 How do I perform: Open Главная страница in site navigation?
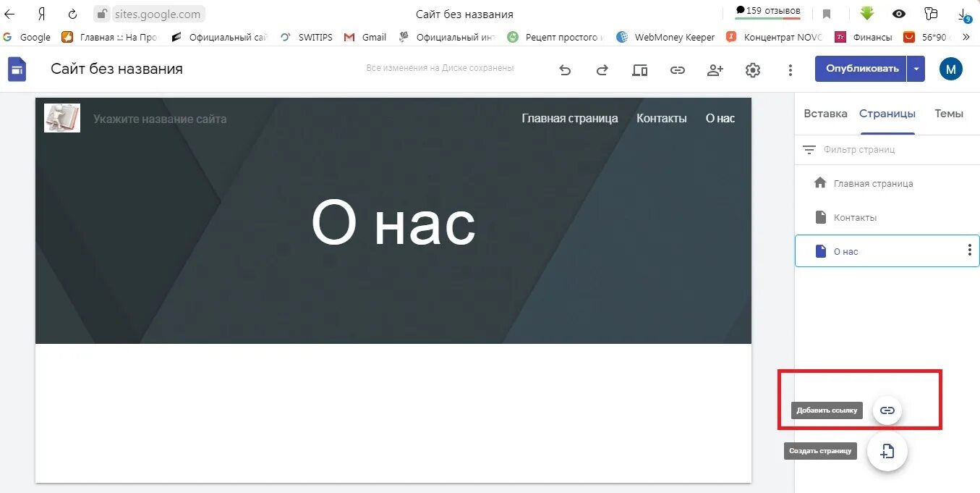point(570,118)
